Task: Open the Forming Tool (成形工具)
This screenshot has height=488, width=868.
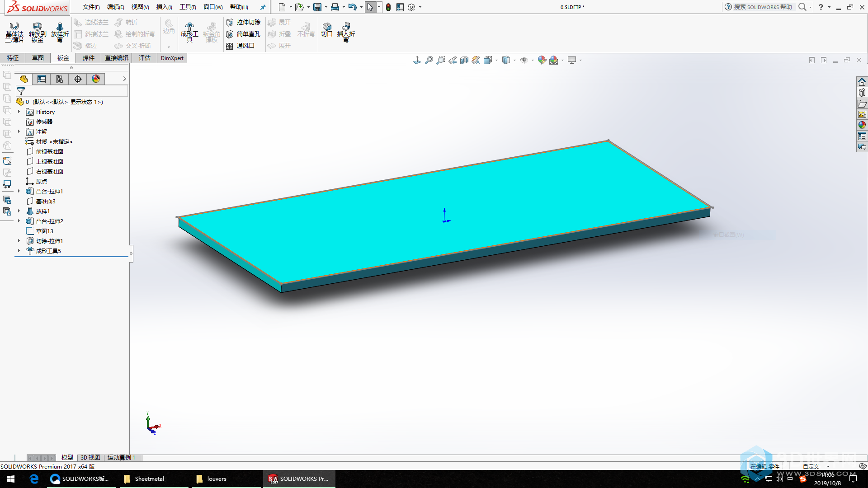Action: (189, 32)
